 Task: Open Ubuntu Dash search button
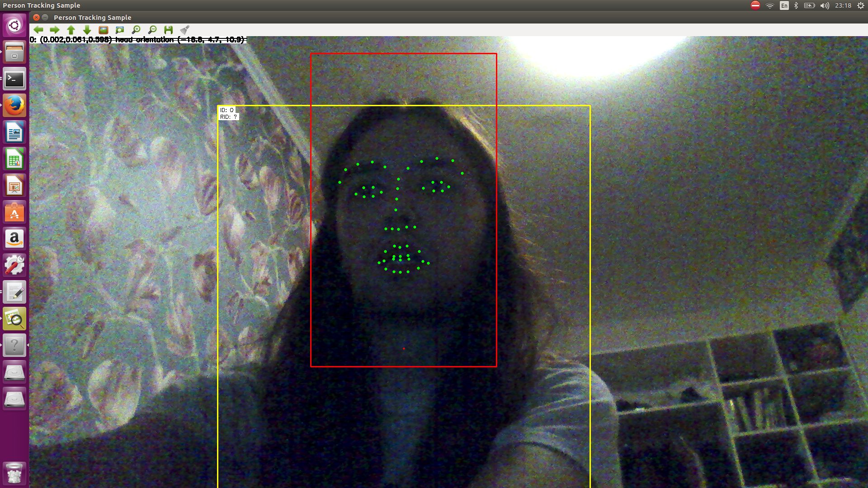tap(14, 25)
